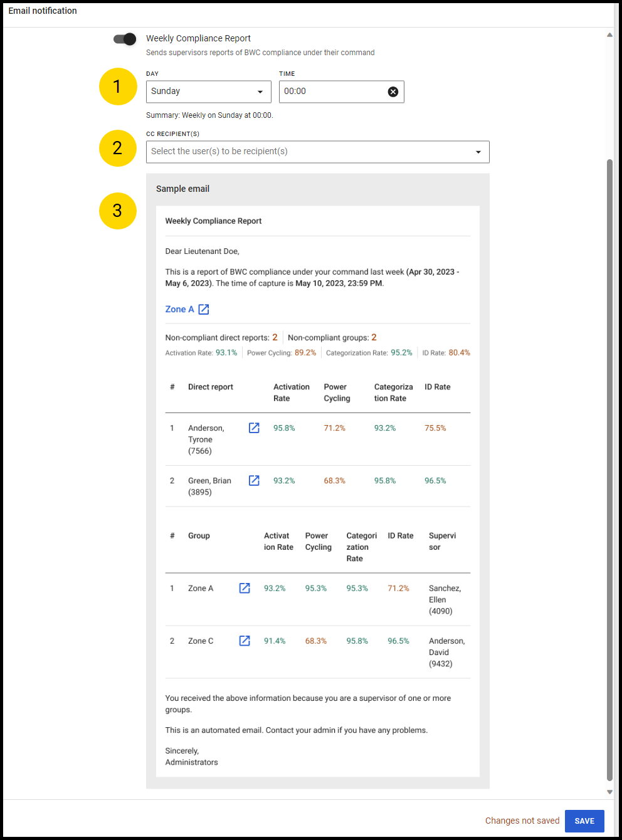Click the Weekly Compliance Report email heading
The height and width of the screenshot is (840, 622).
(213, 221)
